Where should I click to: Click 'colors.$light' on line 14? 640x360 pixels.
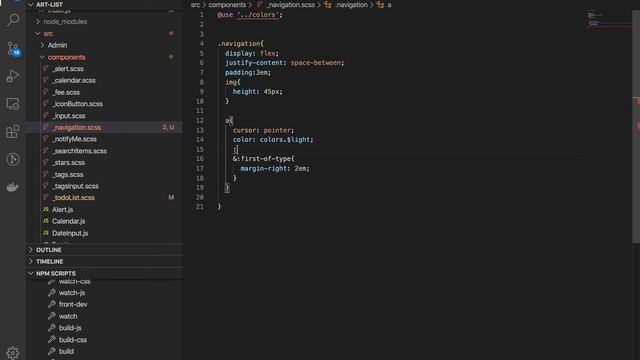(285, 140)
